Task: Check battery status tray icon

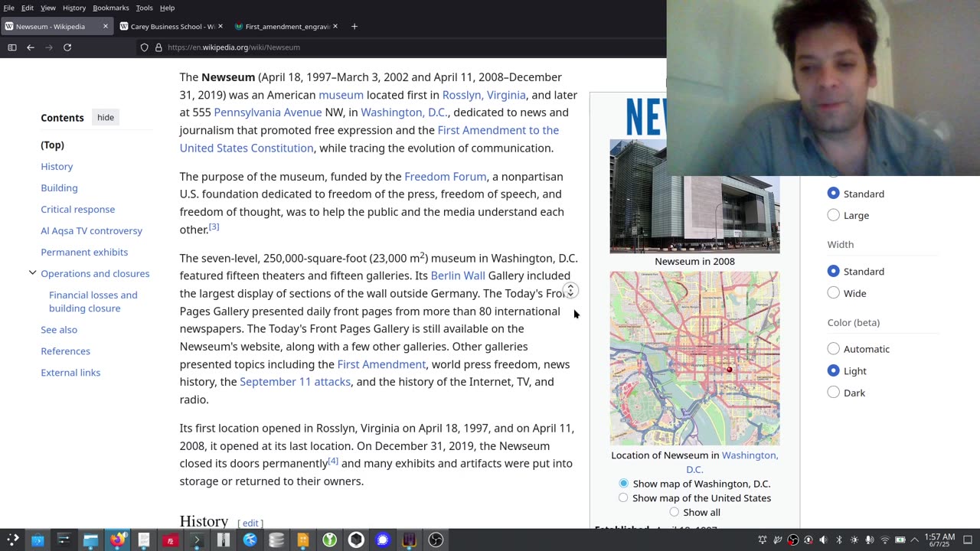Action: pos(900,540)
